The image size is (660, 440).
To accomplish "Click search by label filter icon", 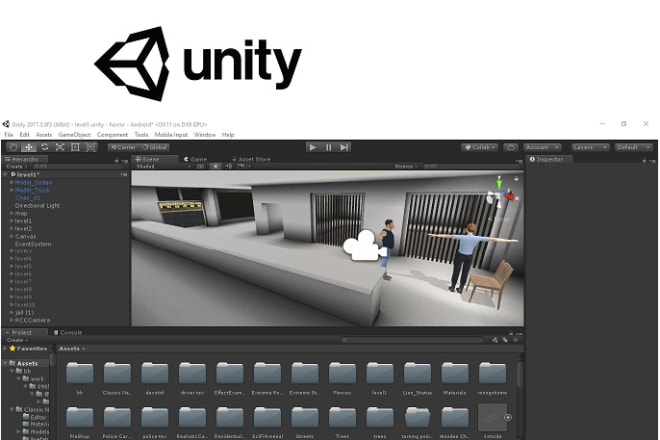I will point(505,340).
